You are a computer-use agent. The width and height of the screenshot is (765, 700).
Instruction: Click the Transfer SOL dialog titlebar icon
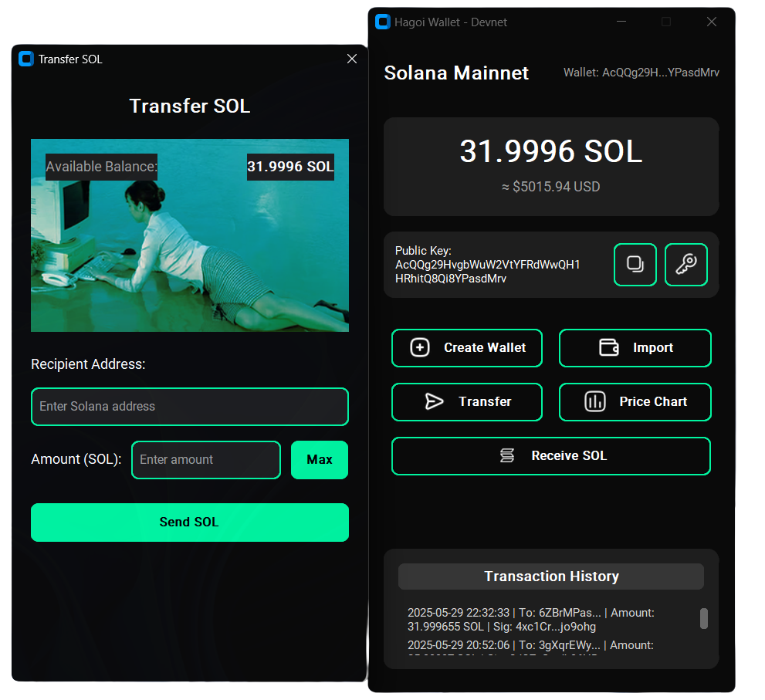tap(25, 59)
